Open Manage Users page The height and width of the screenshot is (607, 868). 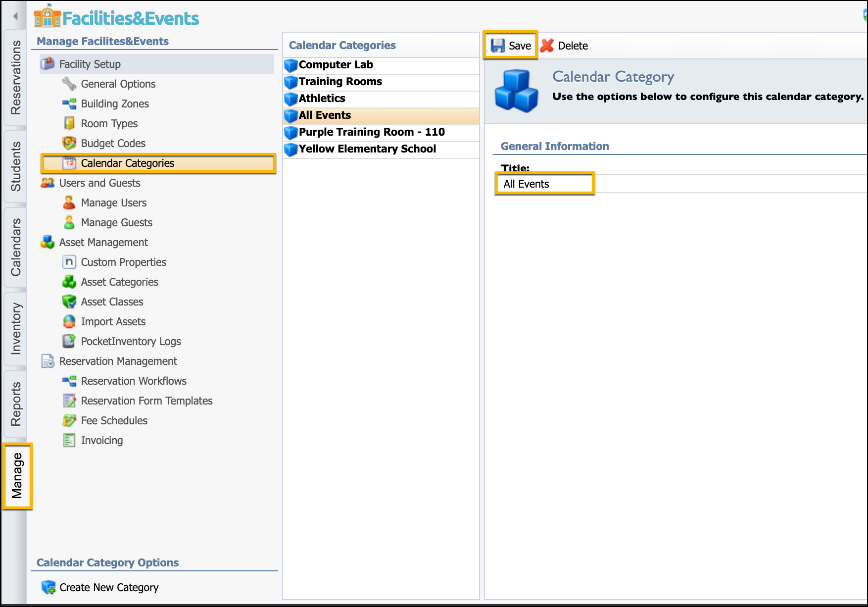(114, 202)
